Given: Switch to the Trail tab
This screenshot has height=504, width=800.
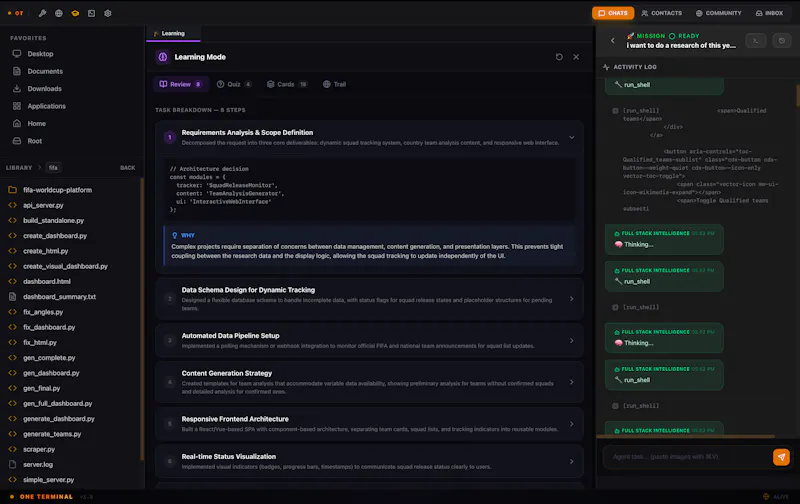Looking at the screenshot, I should (335, 84).
